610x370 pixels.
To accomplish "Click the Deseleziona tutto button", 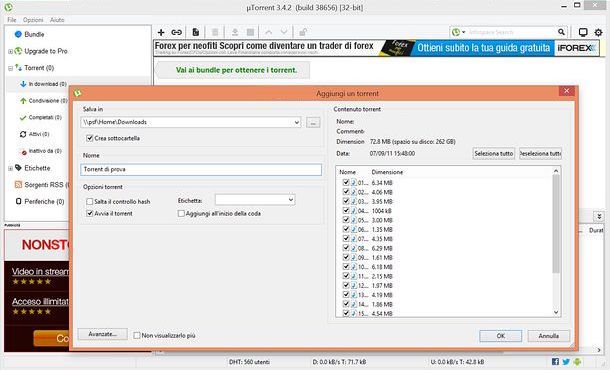I will pyautogui.click(x=540, y=153).
